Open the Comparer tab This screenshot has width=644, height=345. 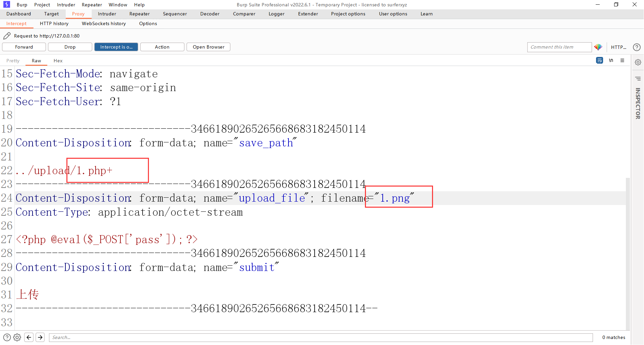pyautogui.click(x=244, y=14)
